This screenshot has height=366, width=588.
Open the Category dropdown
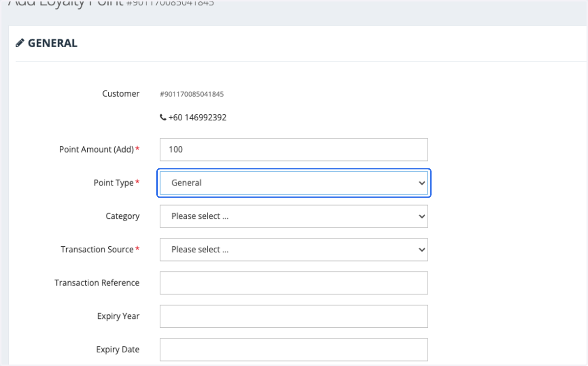(294, 216)
